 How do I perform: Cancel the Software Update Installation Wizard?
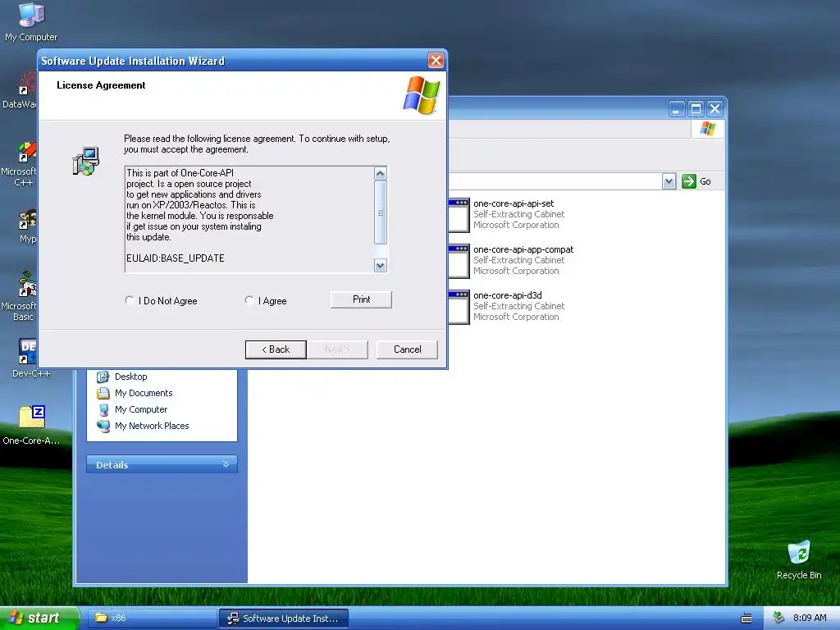tap(407, 349)
